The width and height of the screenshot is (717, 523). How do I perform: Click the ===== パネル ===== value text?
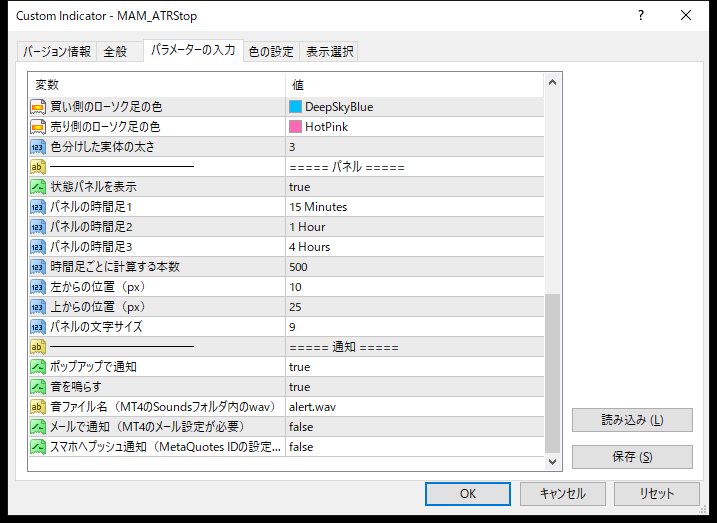(x=347, y=167)
